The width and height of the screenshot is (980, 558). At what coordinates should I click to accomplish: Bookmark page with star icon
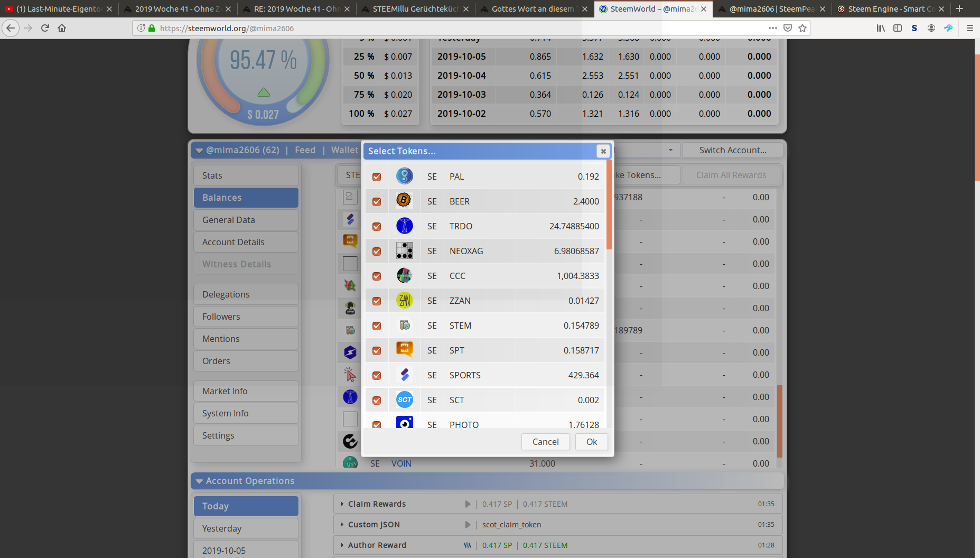point(802,28)
